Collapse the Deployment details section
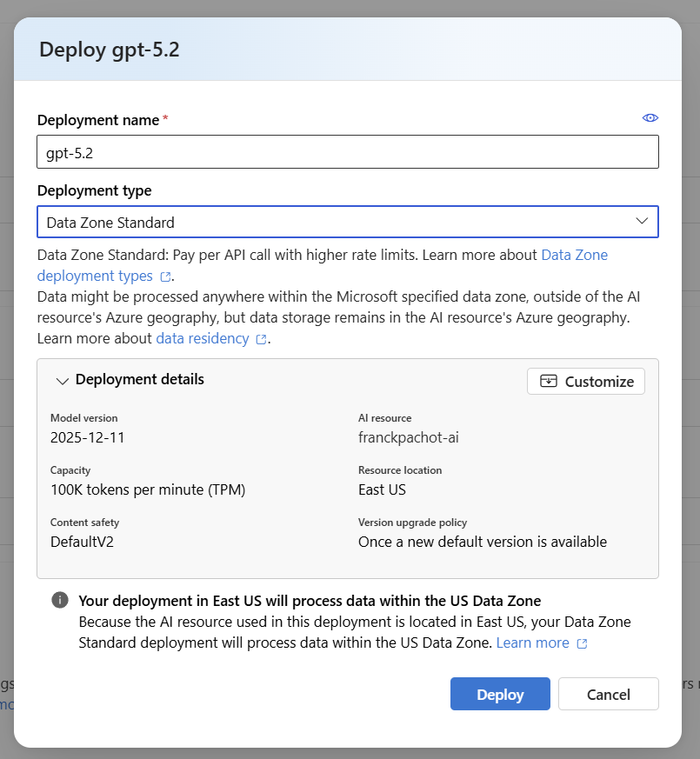The width and height of the screenshot is (700, 759). click(x=63, y=381)
